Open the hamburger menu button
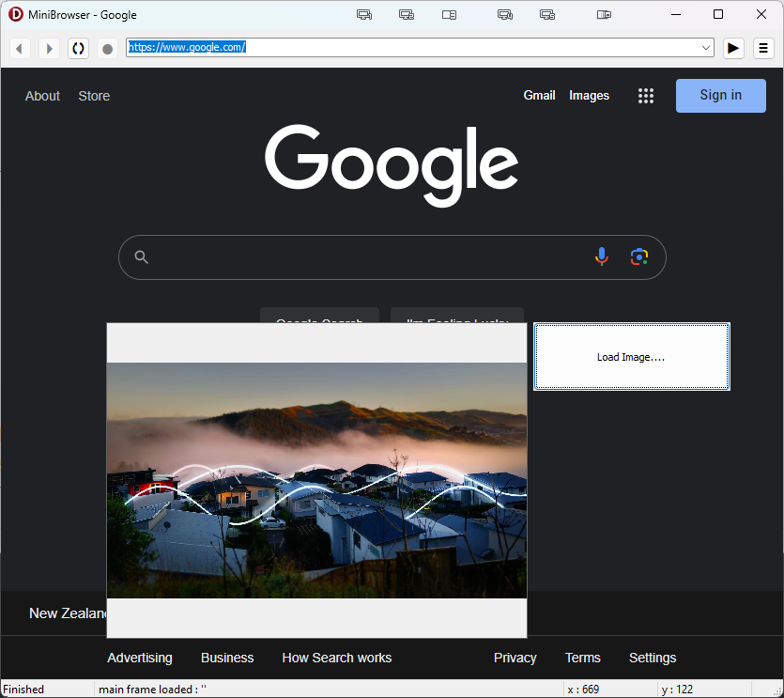This screenshot has width=784, height=698. point(763,48)
